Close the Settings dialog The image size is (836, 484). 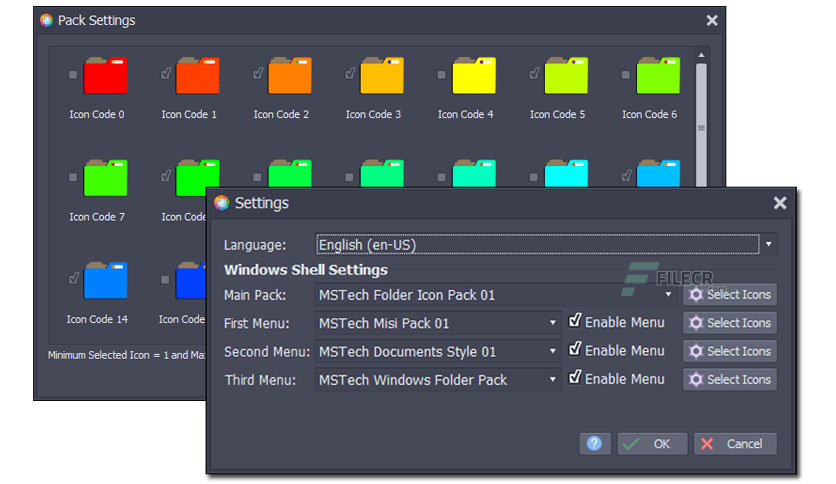click(780, 203)
